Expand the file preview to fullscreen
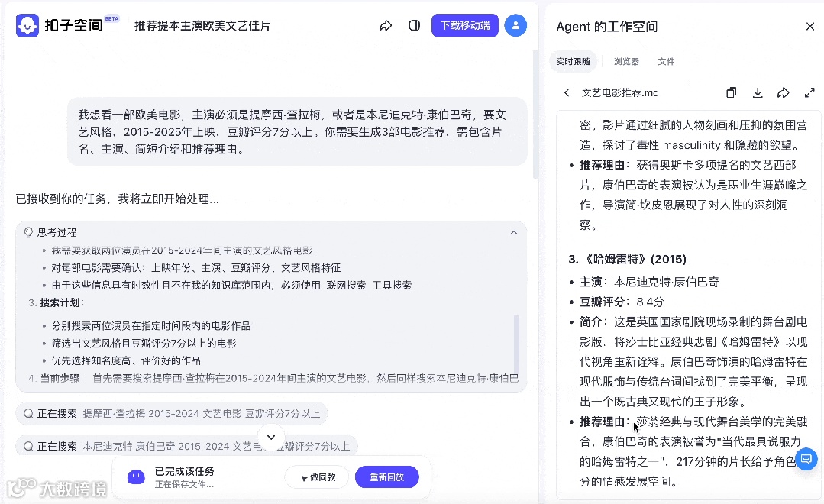This screenshot has width=824, height=504. 809,92
